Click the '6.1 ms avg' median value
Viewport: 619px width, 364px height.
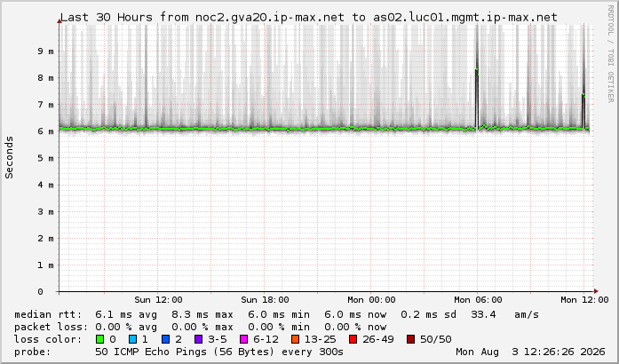coord(126,314)
